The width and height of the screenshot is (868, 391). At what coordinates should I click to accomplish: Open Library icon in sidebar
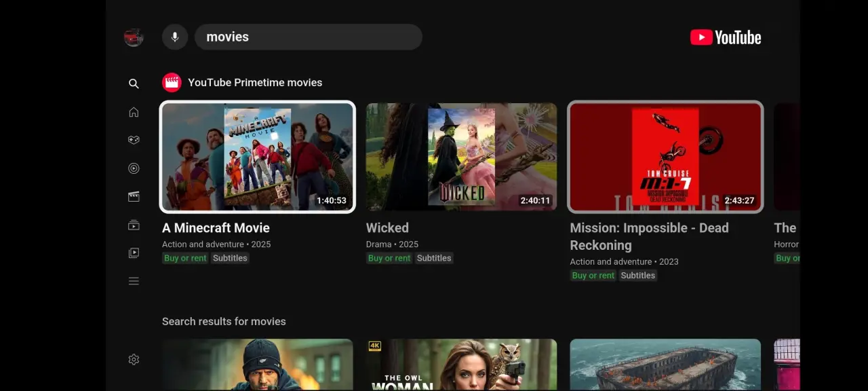tap(134, 253)
